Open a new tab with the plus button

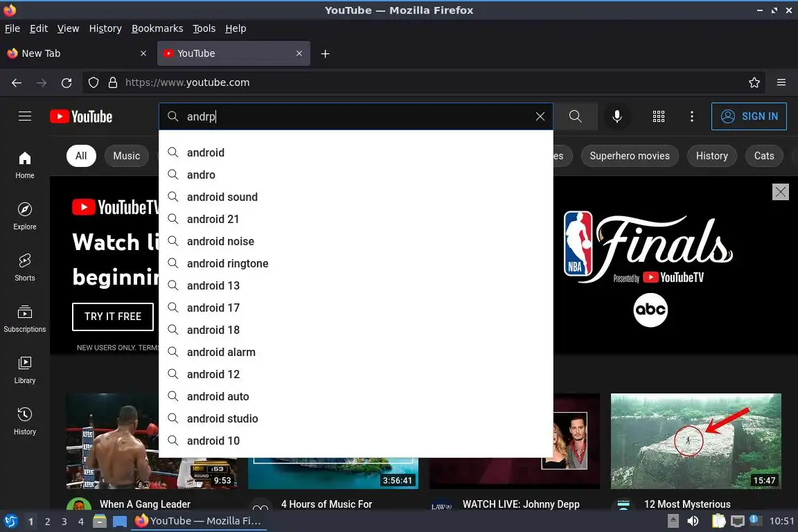(325, 53)
